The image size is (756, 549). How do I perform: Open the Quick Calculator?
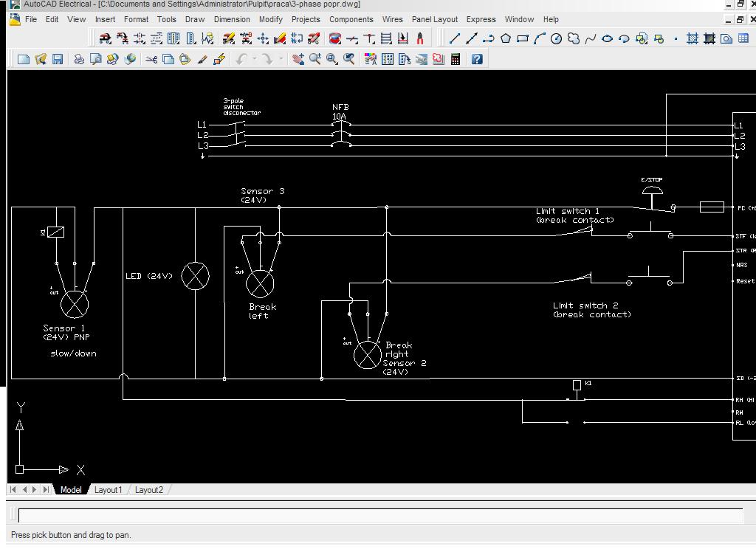(456, 59)
